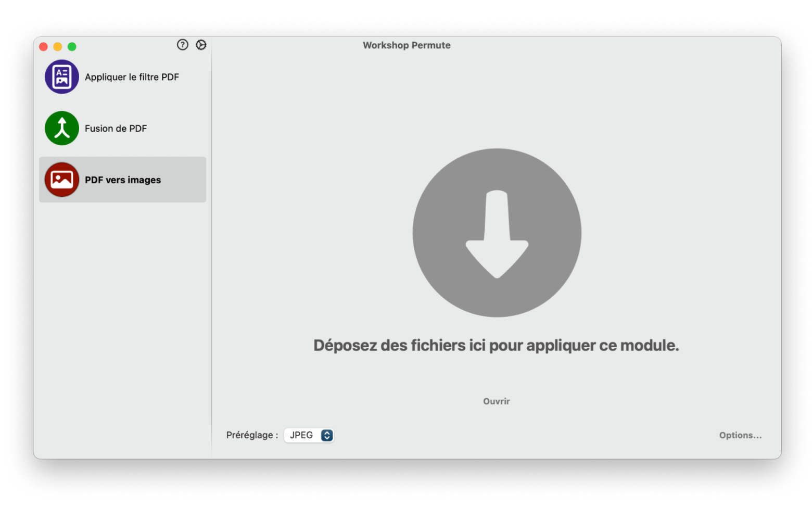Click the large download arrow drop zone
This screenshot has width=812, height=507.
point(497,233)
